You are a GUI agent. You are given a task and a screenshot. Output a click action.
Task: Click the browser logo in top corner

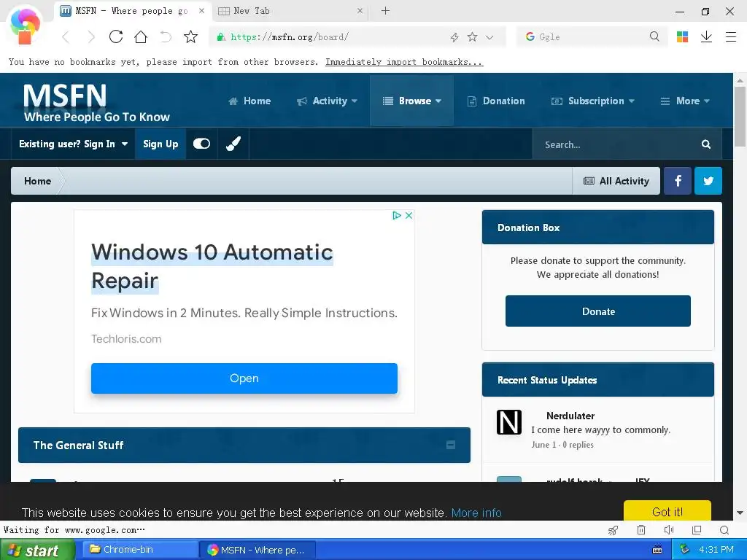point(24,26)
